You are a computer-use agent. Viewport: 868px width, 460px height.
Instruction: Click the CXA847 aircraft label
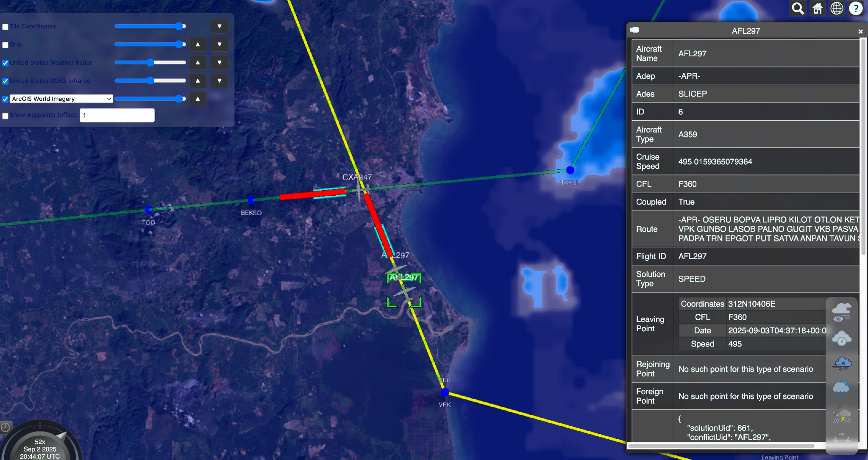pyautogui.click(x=357, y=177)
